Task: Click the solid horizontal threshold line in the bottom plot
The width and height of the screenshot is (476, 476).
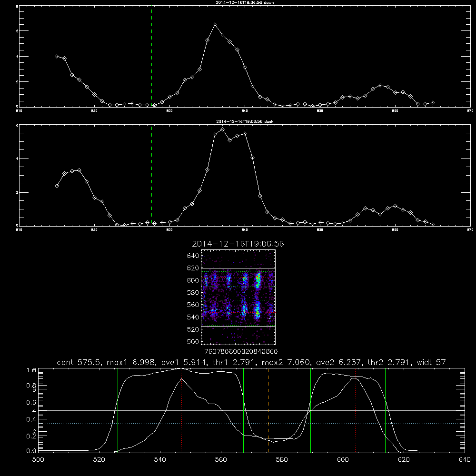Action: click(251, 410)
